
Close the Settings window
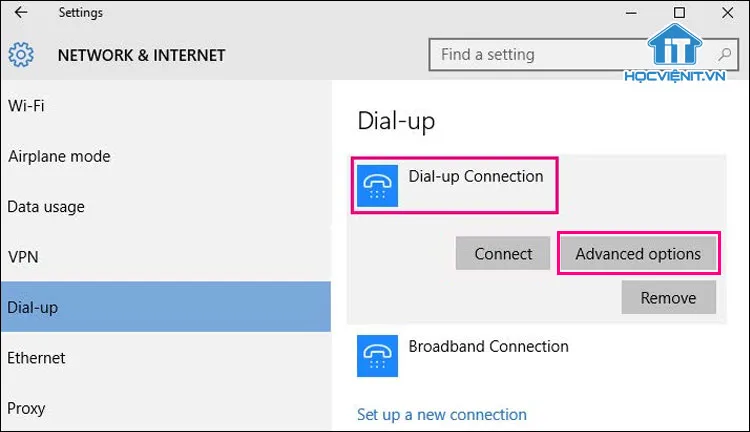pos(727,13)
